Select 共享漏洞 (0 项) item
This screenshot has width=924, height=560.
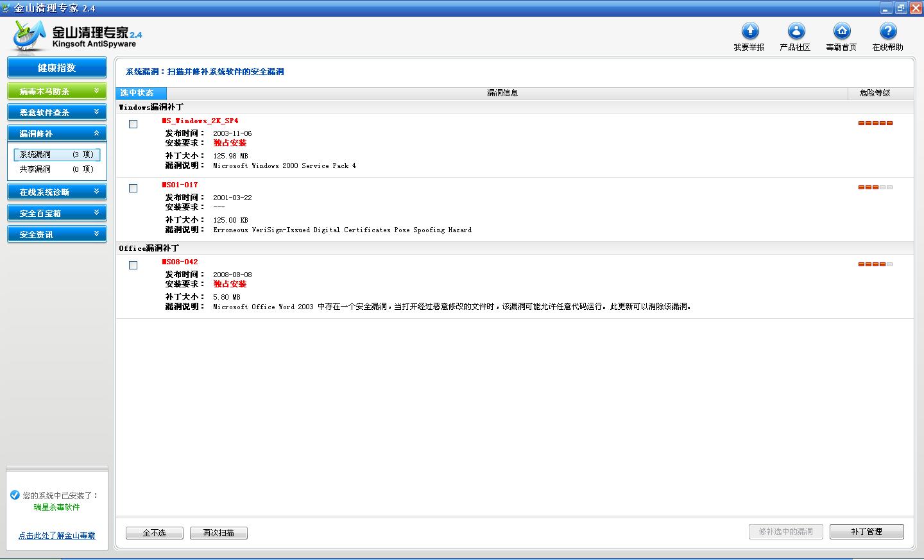click(x=57, y=169)
